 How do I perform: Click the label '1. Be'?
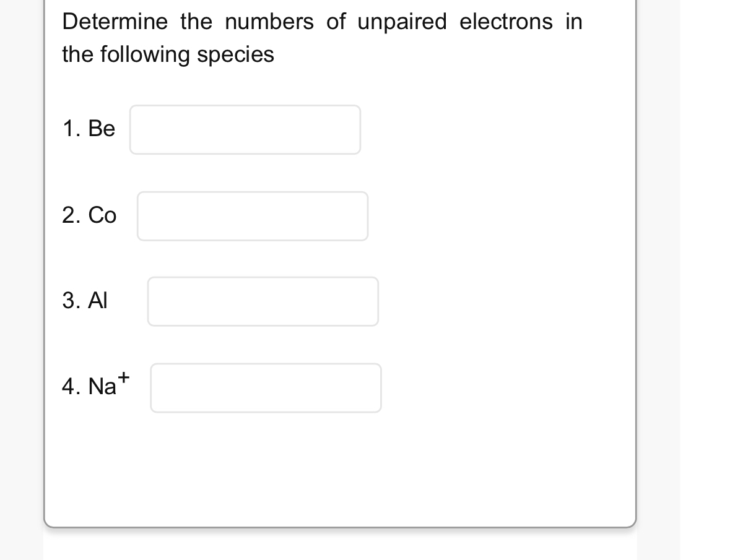click(x=89, y=129)
